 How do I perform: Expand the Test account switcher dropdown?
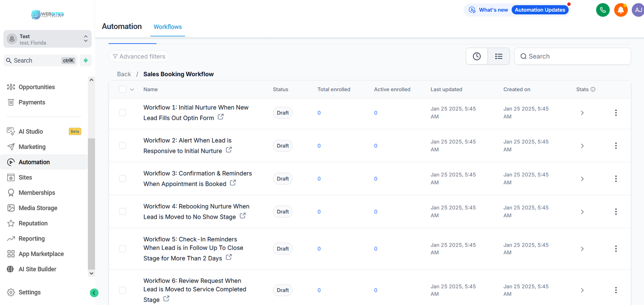click(47, 39)
